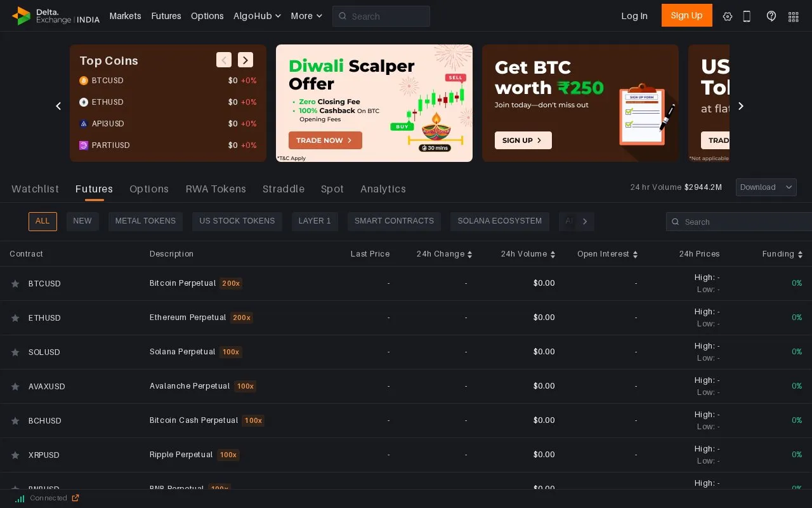Click the connection signal bars icon
Screen dimensions: 812x508
point(20,498)
